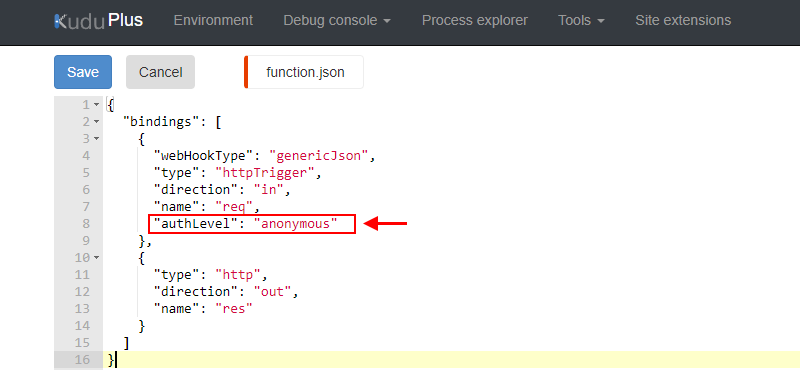The image size is (800, 370).
Task: Click the "res" name value
Action: [x=234, y=308]
